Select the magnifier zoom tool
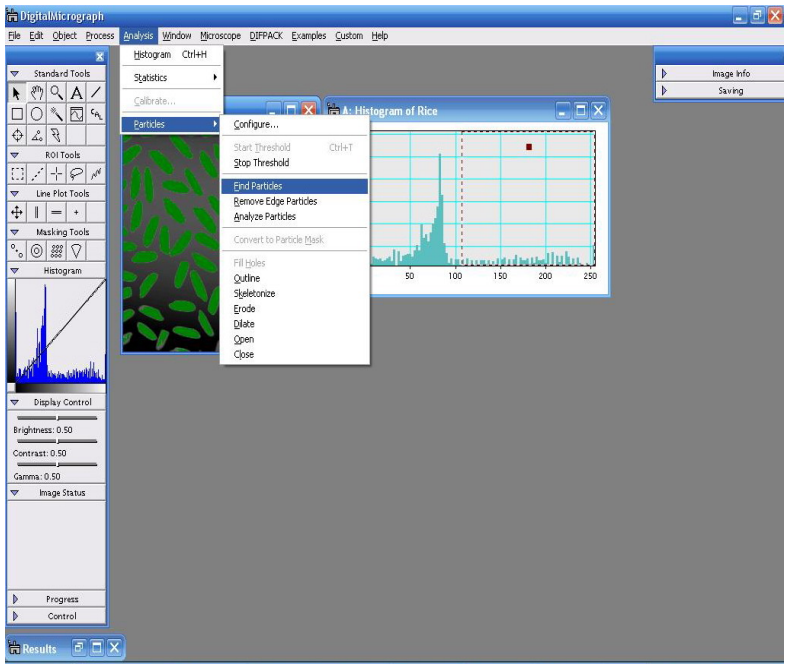This screenshot has width=791, height=670. point(56,93)
